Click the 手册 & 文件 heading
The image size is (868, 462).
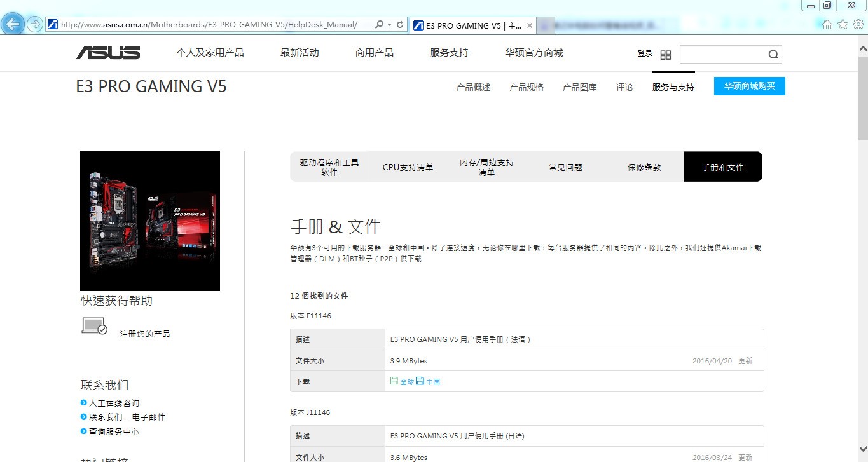coord(335,226)
